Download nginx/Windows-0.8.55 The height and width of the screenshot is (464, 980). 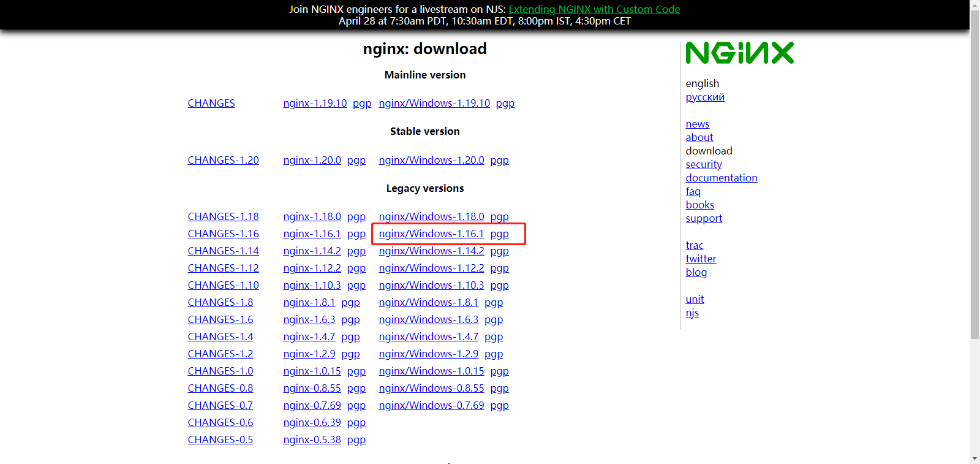click(x=431, y=388)
